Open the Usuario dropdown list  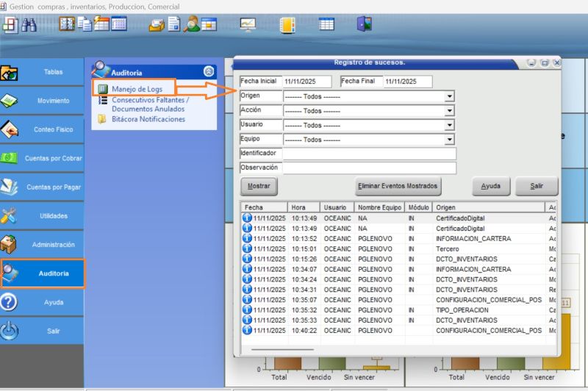[449, 125]
